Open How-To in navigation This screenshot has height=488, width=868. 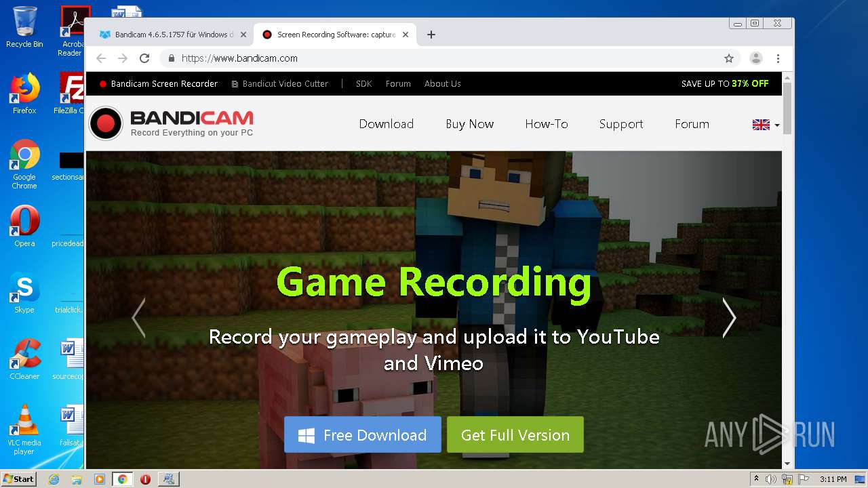547,124
